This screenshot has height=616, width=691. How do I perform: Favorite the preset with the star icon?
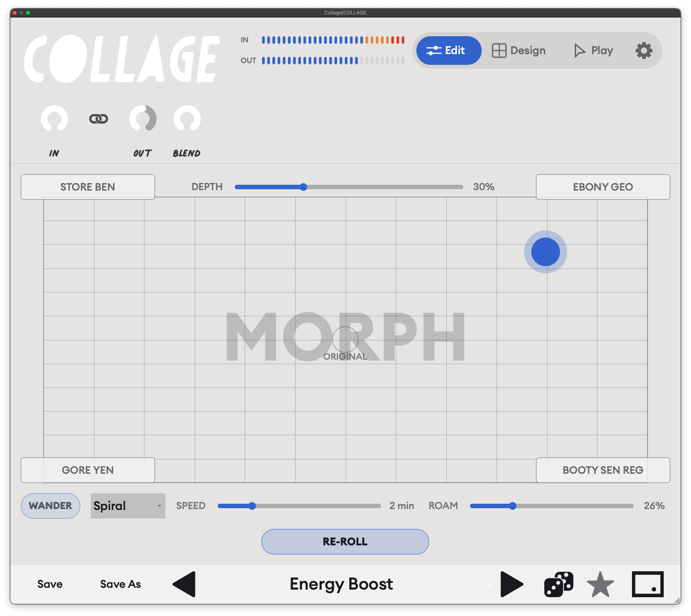coord(600,584)
